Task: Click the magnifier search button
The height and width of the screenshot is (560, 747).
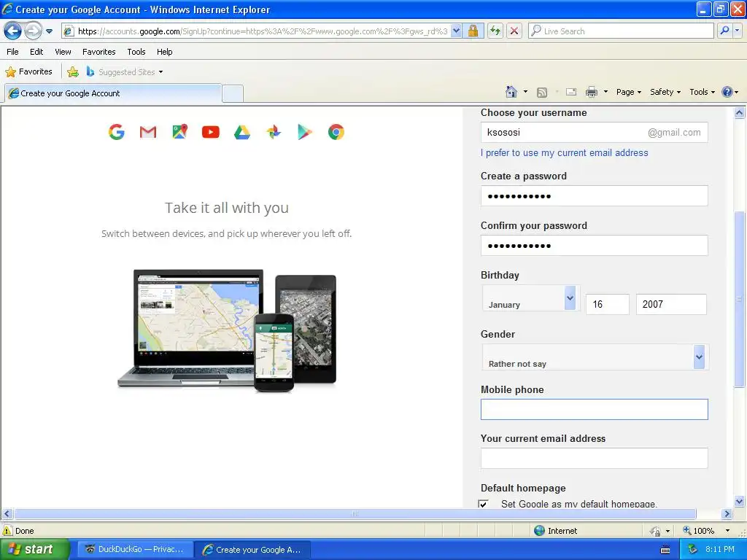Action: click(x=724, y=31)
